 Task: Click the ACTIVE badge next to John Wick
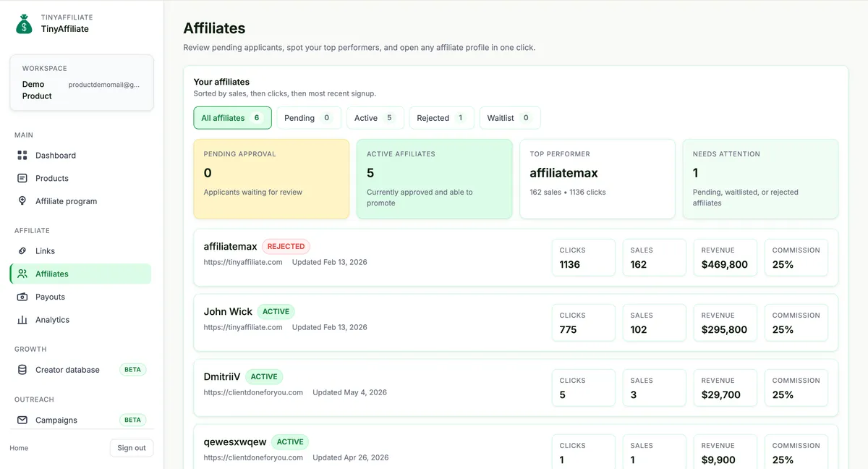click(x=276, y=312)
